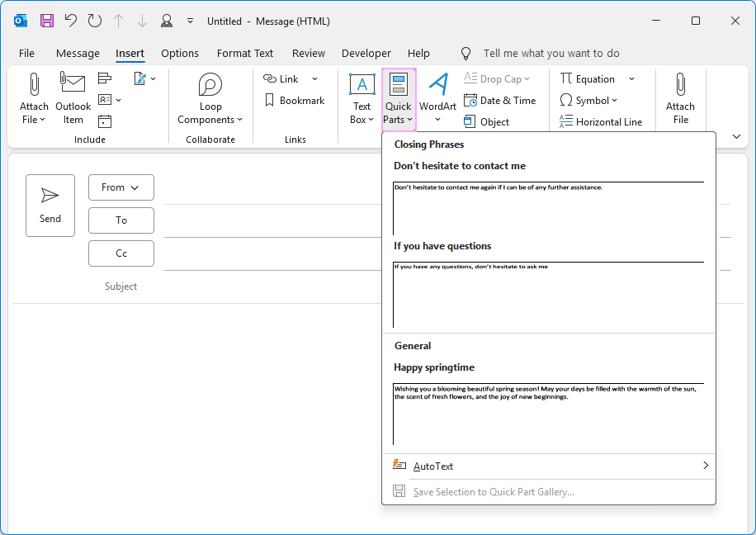The image size is (756, 535).
Task: Open the File tab
Action: pos(26,53)
